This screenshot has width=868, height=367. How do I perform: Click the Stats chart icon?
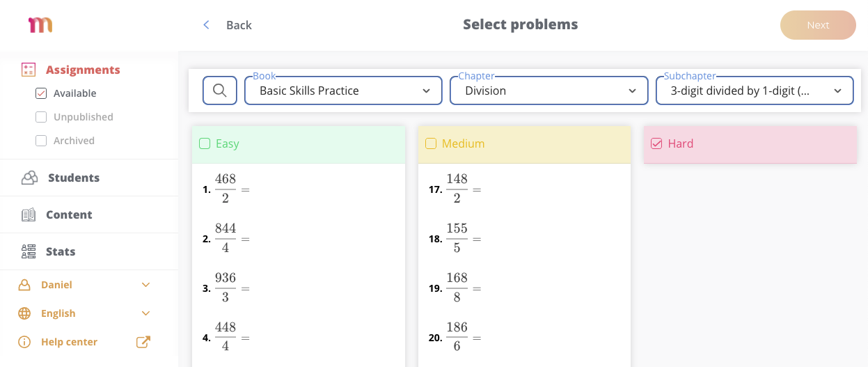(x=29, y=251)
